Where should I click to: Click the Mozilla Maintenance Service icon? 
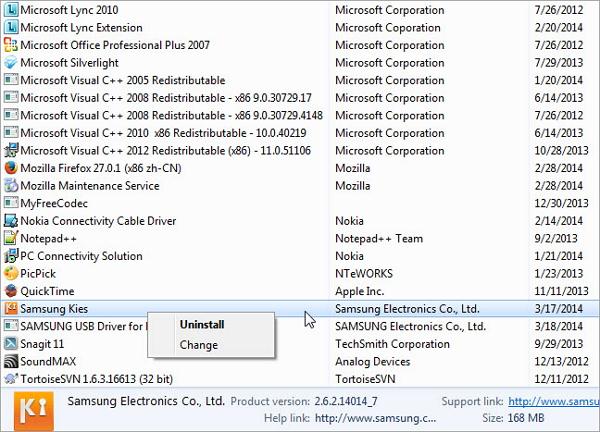pyautogui.click(x=11, y=186)
